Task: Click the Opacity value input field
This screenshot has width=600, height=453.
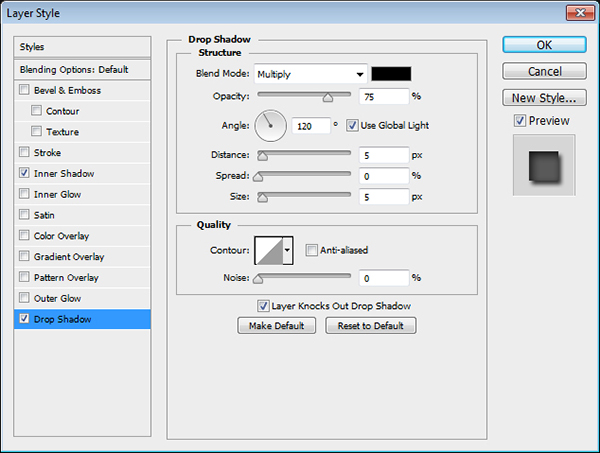Action: coord(382,97)
